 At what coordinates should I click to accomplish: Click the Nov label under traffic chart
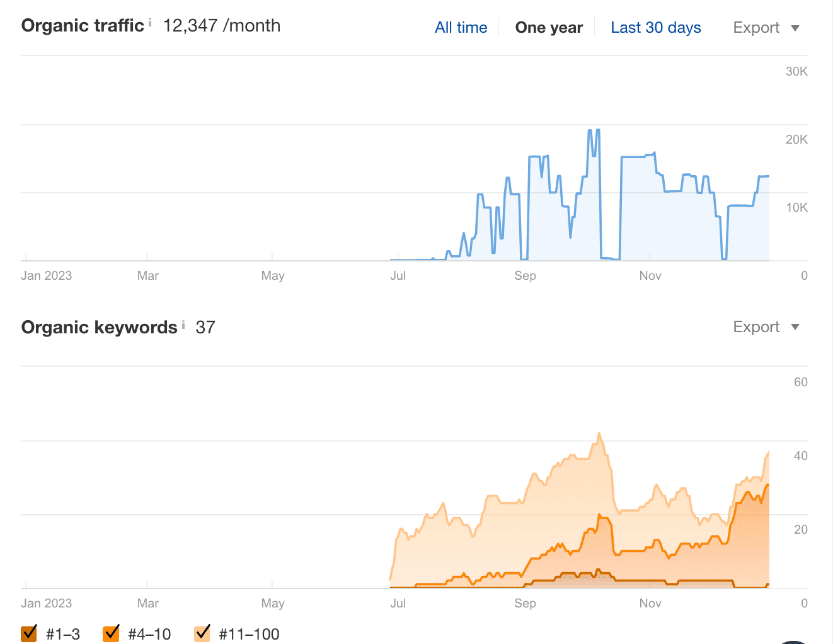(x=650, y=275)
